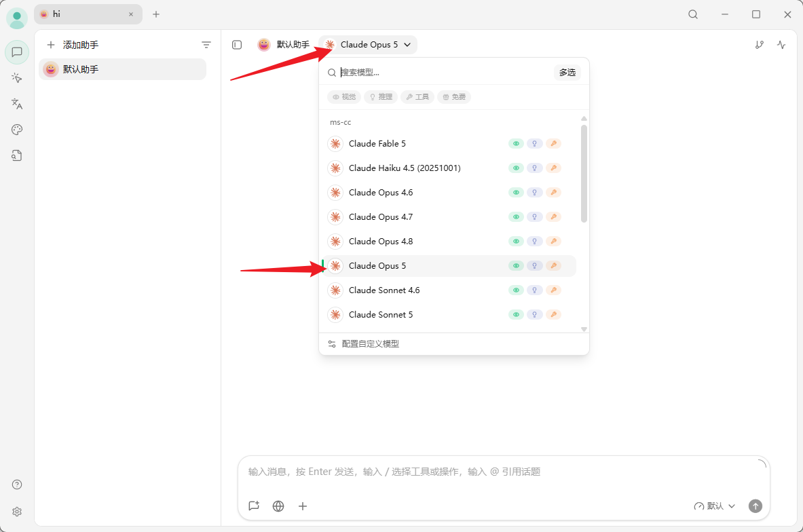Expand the 默认 dropdown in input bar
This screenshot has width=803, height=532.
714,506
